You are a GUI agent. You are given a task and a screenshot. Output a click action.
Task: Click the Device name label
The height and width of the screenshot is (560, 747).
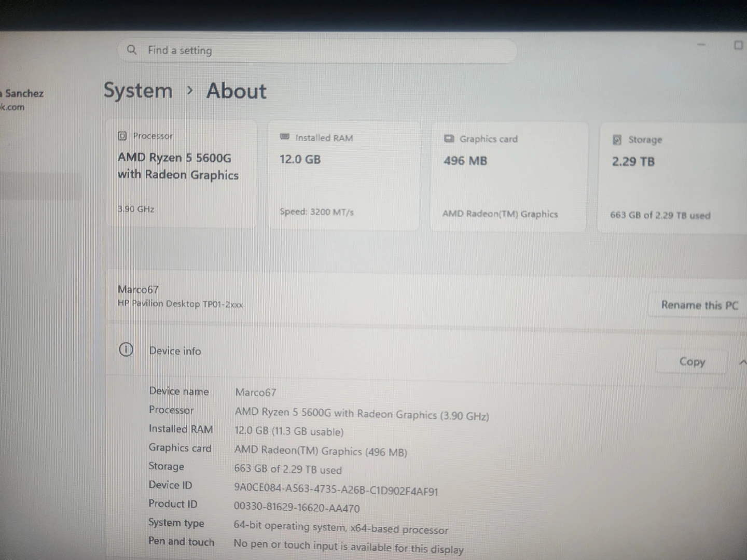tap(179, 391)
